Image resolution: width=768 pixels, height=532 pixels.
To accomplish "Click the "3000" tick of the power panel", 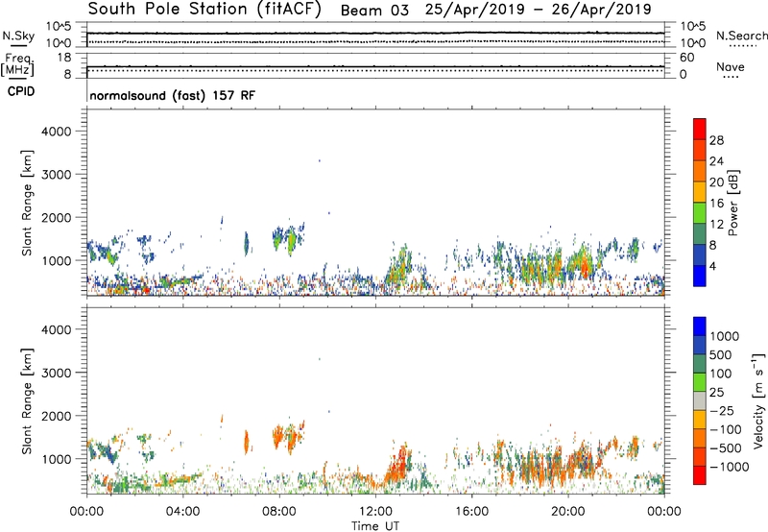I will (56, 175).
